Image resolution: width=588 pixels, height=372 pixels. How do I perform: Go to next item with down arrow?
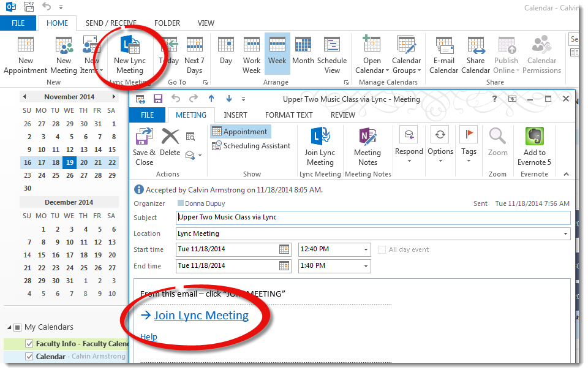click(228, 99)
